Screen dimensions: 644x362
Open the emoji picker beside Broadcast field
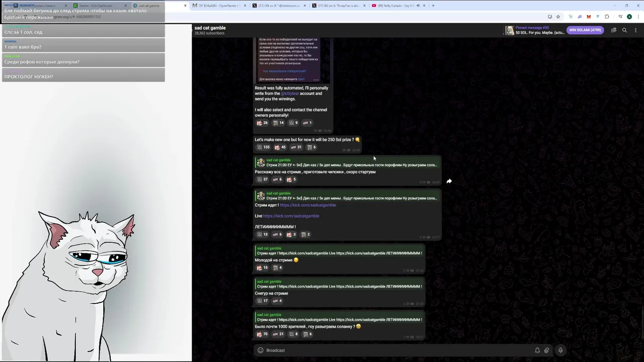[x=260, y=350]
